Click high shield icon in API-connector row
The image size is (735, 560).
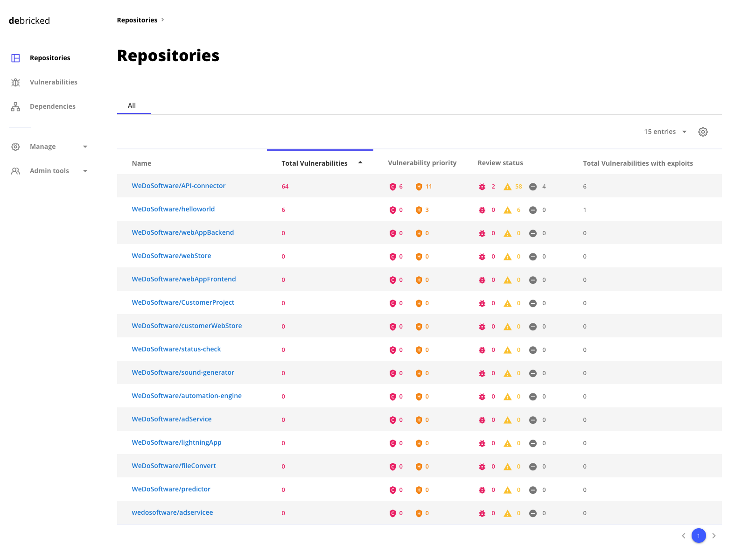(419, 187)
